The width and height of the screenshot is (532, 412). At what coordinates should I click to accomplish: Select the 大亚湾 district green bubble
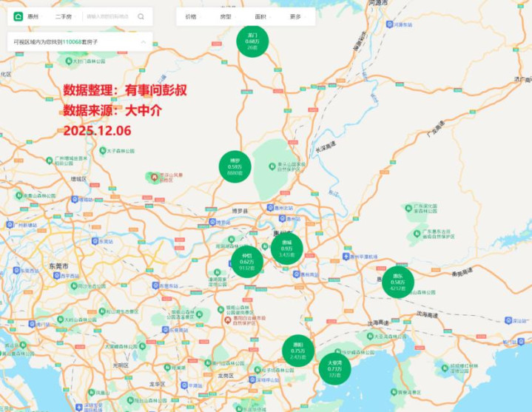[334, 368]
